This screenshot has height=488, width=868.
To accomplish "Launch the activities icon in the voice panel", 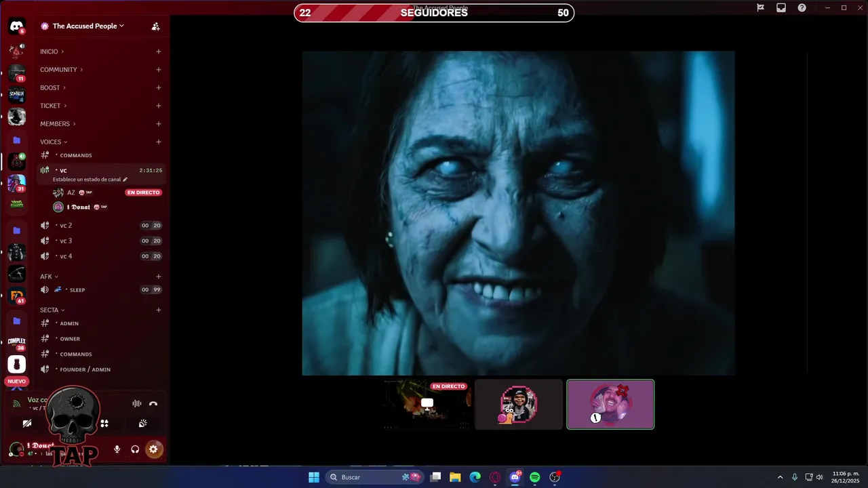I will pos(104,423).
